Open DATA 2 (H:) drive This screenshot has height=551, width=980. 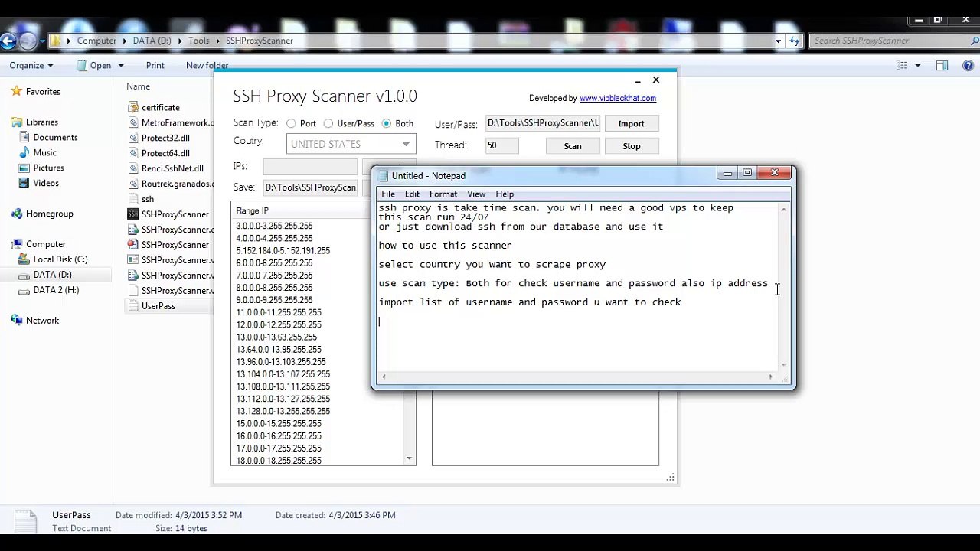pyautogui.click(x=56, y=290)
